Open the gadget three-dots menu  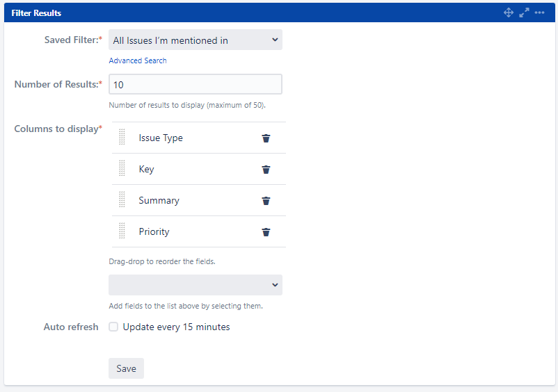pos(539,13)
